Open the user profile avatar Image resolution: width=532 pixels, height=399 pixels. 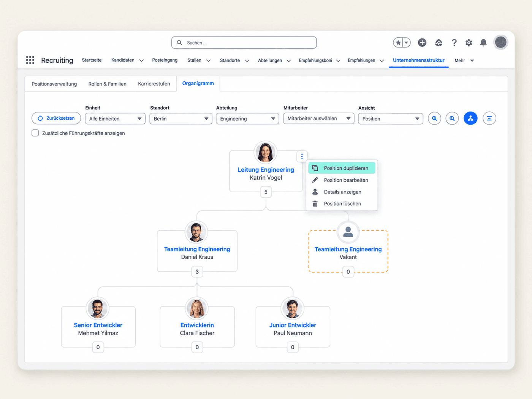click(500, 42)
